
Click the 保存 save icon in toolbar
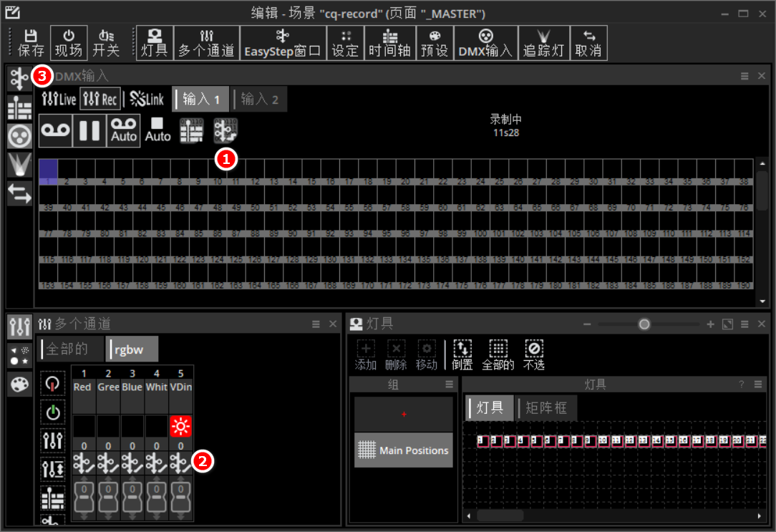point(31,43)
